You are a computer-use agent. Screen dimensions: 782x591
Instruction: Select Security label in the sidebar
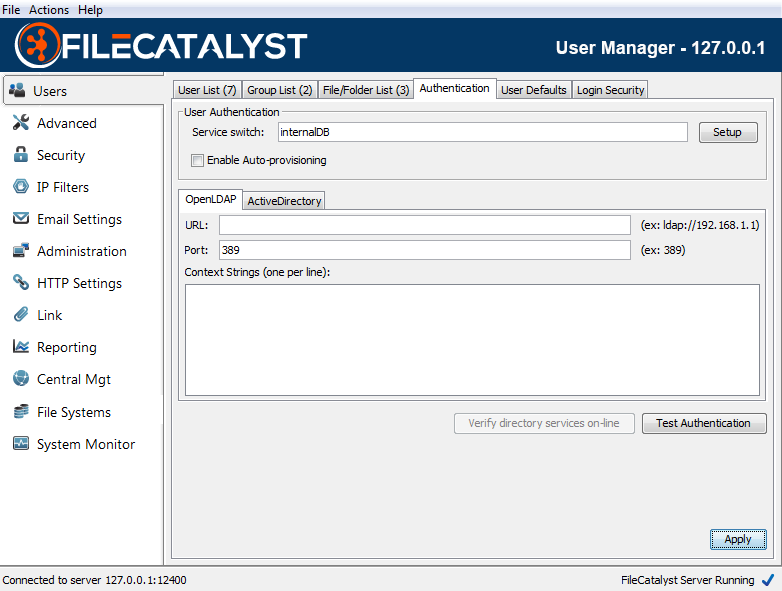[x=61, y=155]
